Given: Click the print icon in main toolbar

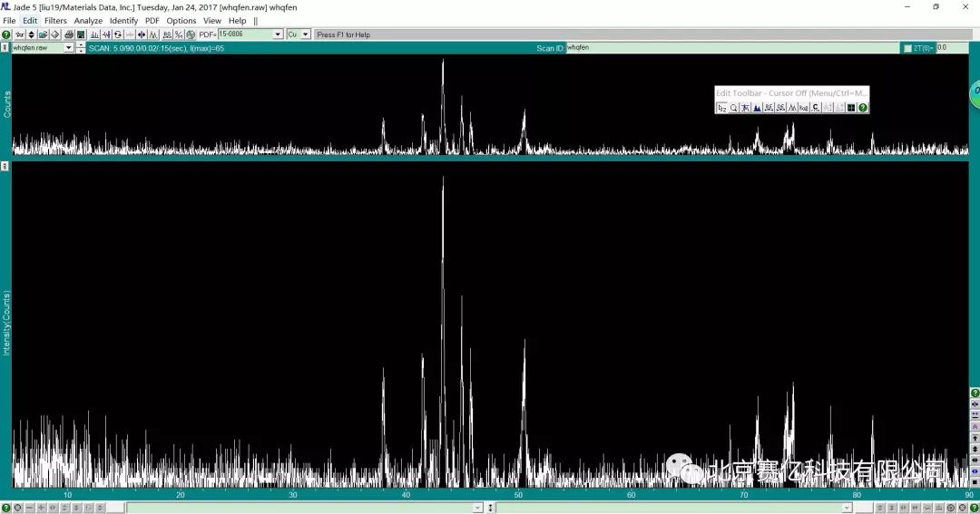Looking at the screenshot, I should coord(69,34).
